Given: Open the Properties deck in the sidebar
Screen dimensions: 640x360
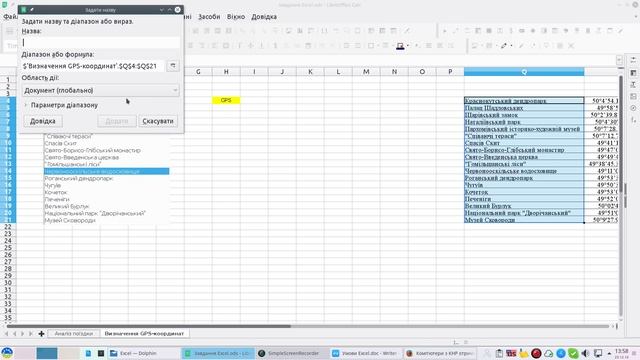Looking at the screenshot, I should tap(633, 73).
